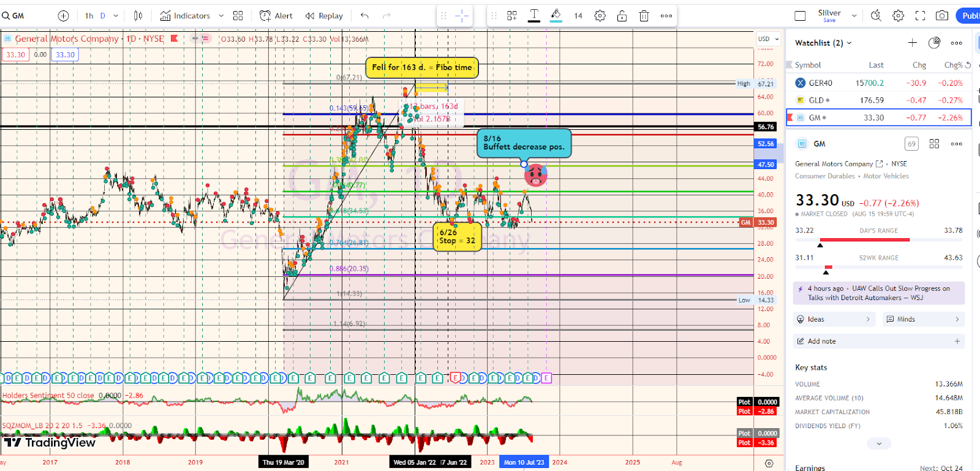This screenshot has height=471, width=980.
Task: Click the add/compare symbol plus icon
Action: pos(63,16)
